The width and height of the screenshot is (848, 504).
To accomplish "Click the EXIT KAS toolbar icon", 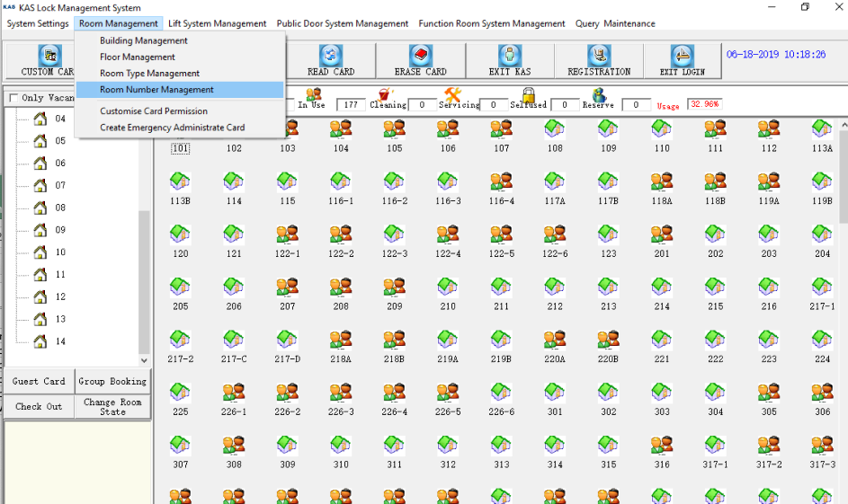I will (x=510, y=55).
